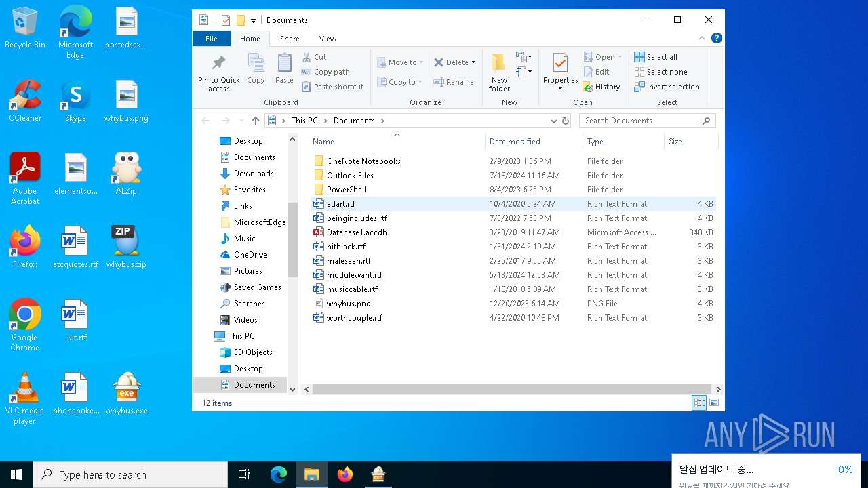Image resolution: width=868 pixels, height=488 pixels.
Task: Open Customize Quick Access Toolbar dropdown
Action: click(253, 20)
